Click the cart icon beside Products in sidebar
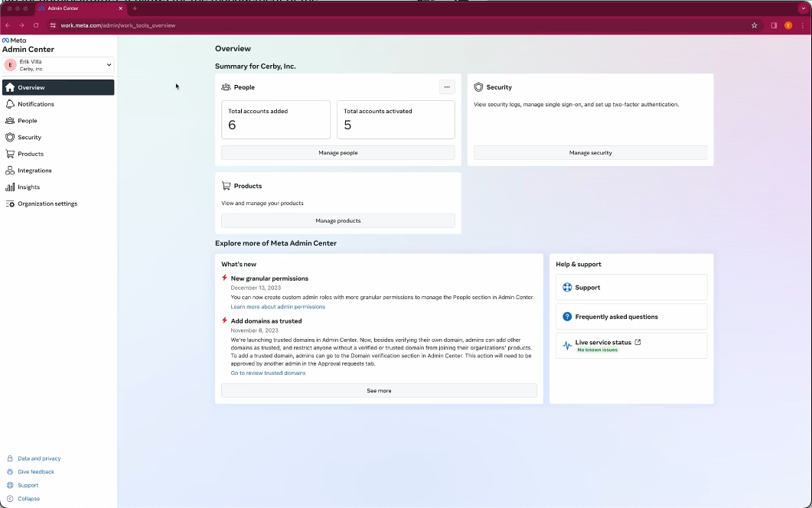The height and width of the screenshot is (508, 812). [x=10, y=154]
